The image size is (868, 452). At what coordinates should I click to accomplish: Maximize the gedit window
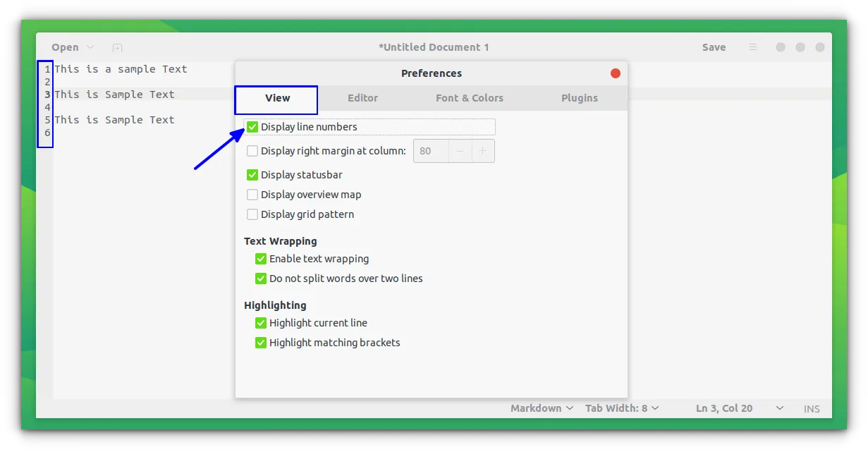click(x=800, y=47)
